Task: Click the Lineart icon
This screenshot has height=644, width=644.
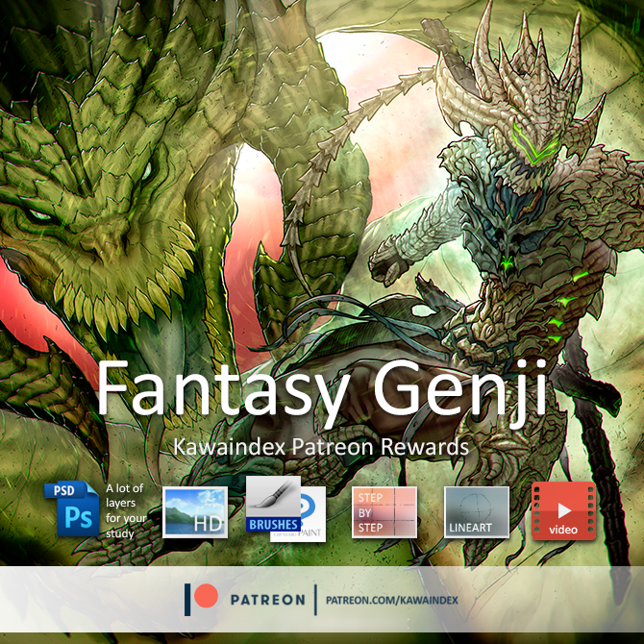Action: click(x=477, y=511)
